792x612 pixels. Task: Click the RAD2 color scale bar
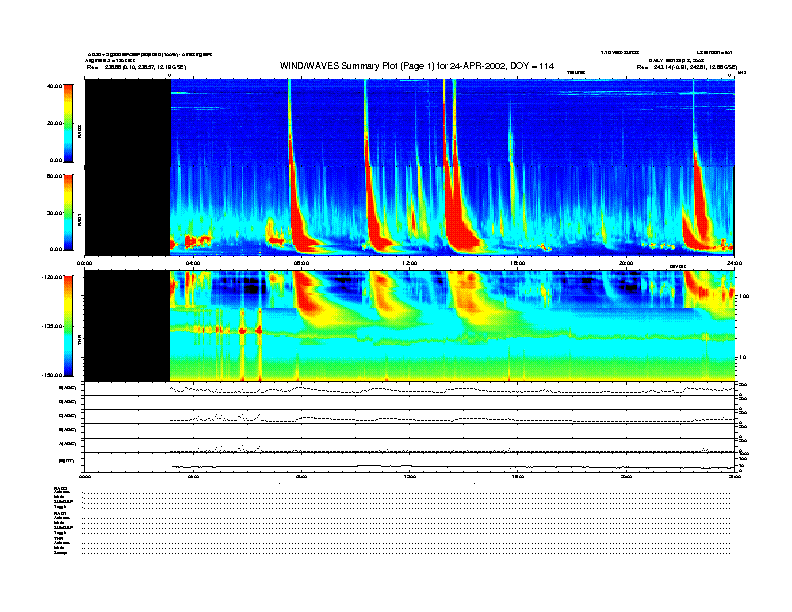point(68,123)
